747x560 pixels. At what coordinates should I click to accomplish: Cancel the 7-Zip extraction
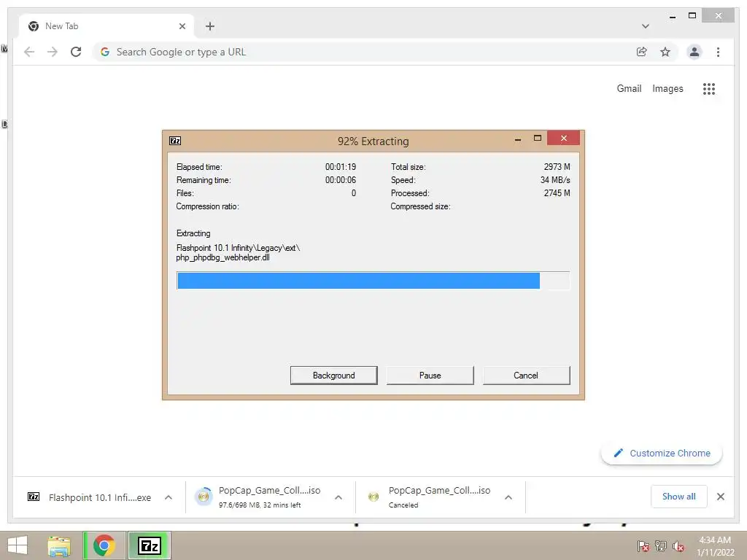(526, 376)
